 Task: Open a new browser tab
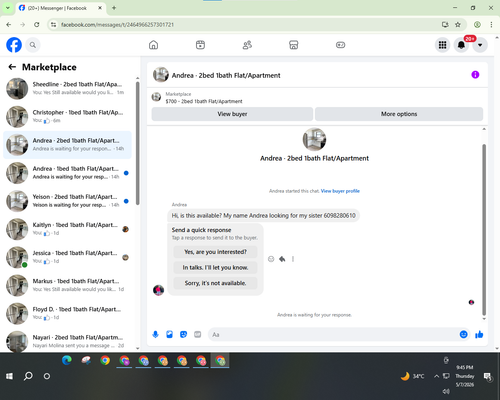click(x=114, y=8)
